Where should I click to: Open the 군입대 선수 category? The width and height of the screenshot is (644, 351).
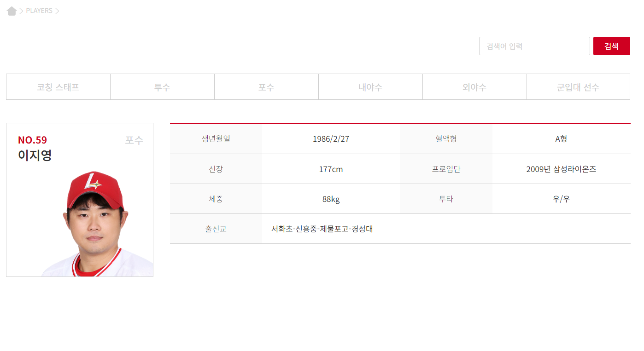pyautogui.click(x=578, y=86)
